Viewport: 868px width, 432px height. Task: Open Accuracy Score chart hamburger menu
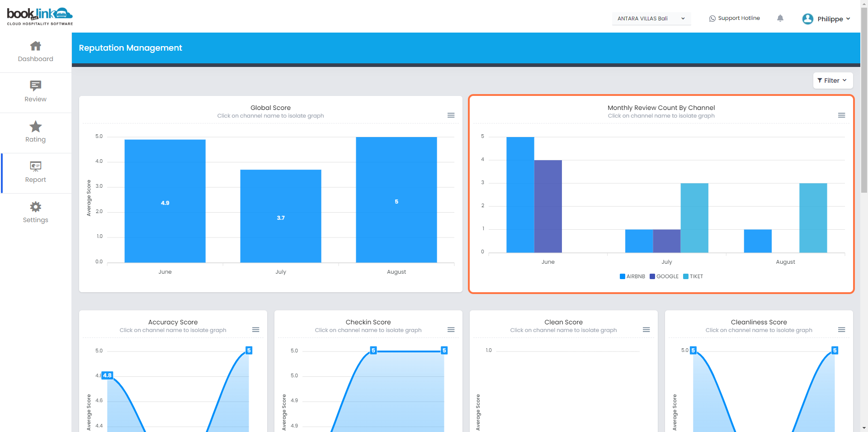(256, 330)
